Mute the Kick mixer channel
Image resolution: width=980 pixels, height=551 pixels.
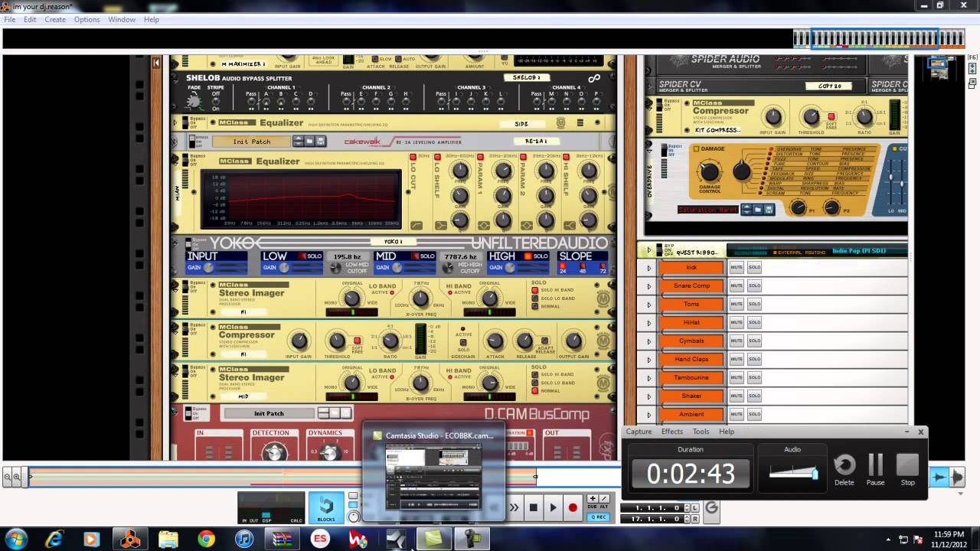click(737, 267)
